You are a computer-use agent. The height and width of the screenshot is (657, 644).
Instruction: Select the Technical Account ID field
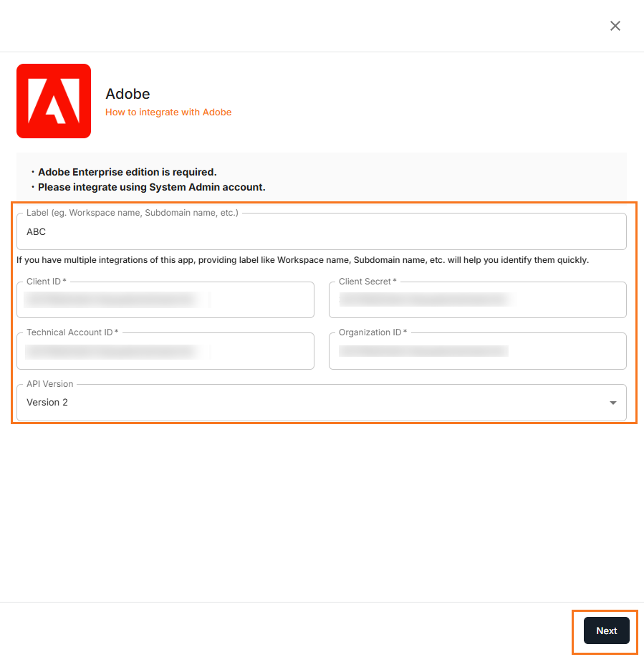[165, 351]
